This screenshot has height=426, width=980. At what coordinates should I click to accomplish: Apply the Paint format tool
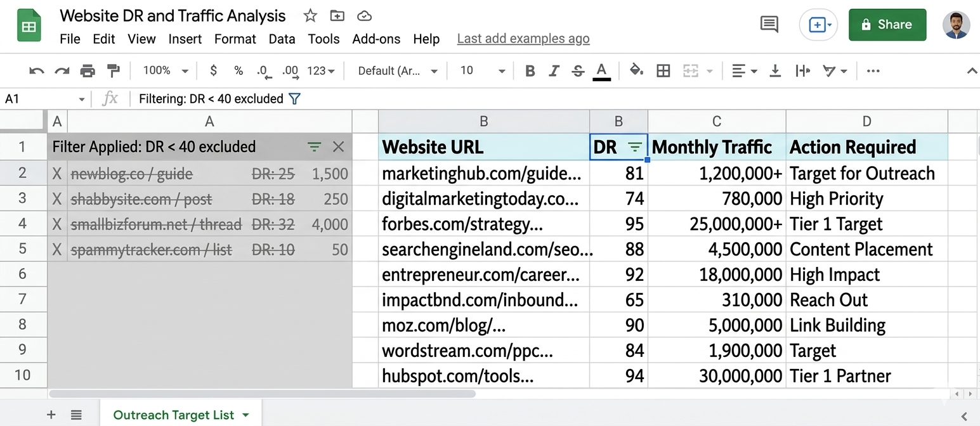[114, 70]
